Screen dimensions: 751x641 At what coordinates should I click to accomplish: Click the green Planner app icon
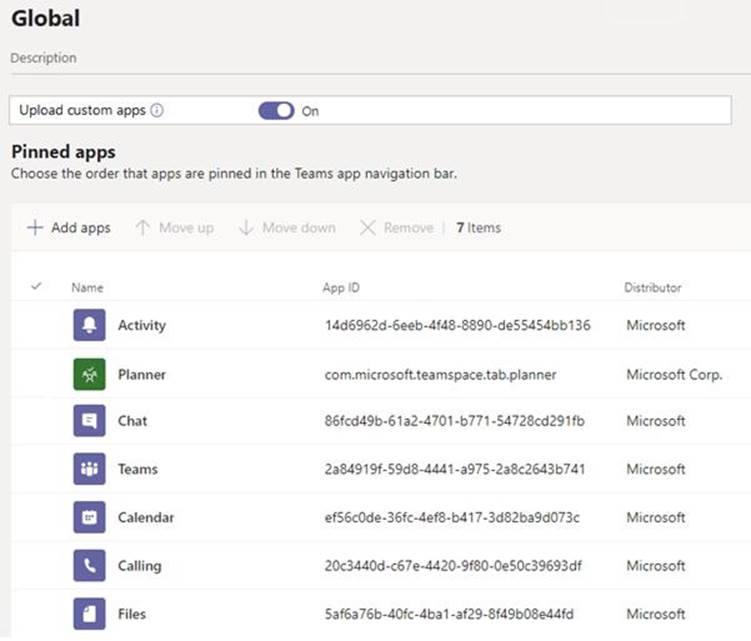(x=89, y=374)
